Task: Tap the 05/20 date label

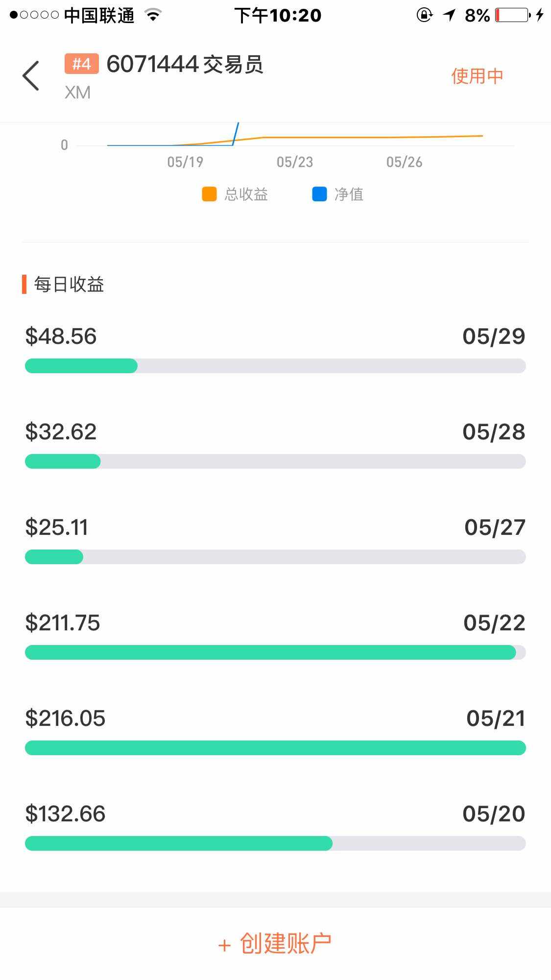Action: click(x=494, y=814)
